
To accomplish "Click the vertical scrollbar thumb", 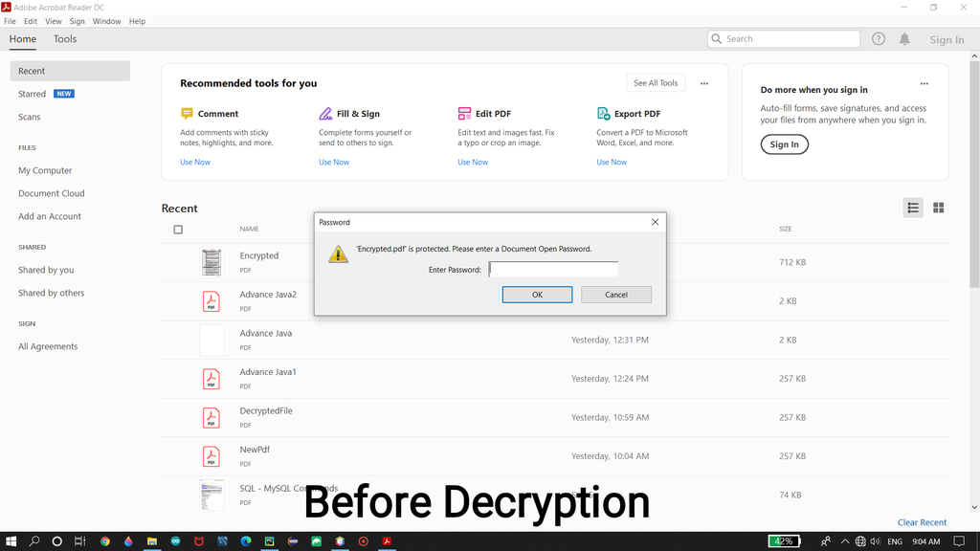I will click(974, 174).
